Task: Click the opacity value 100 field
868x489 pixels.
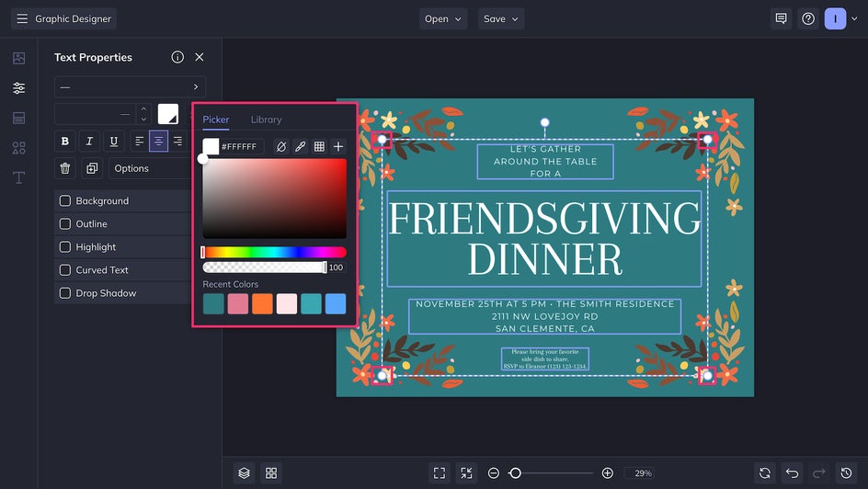Action: 336,267
